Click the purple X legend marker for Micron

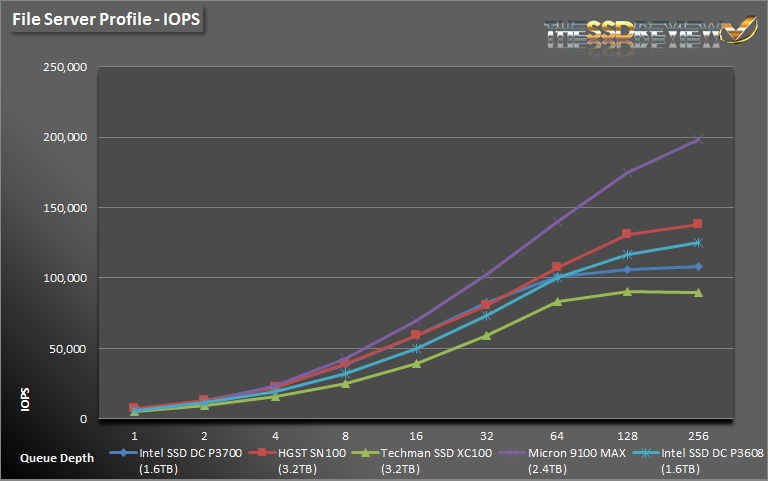click(512, 453)
